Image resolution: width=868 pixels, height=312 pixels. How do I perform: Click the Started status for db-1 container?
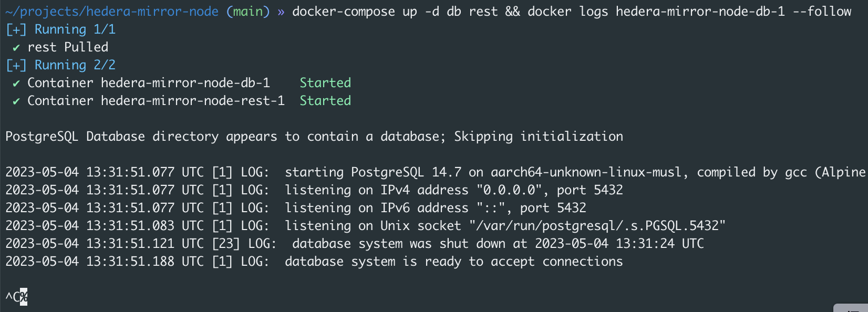(325, 83)
